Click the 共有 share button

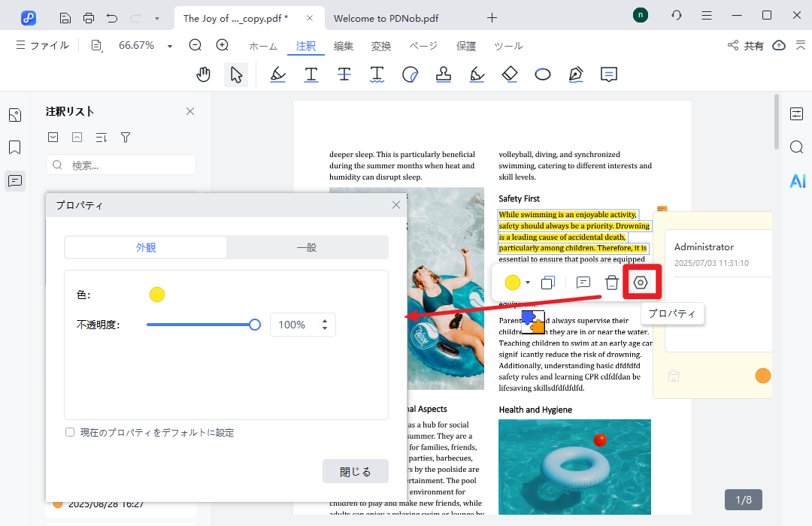pos(745,46)
